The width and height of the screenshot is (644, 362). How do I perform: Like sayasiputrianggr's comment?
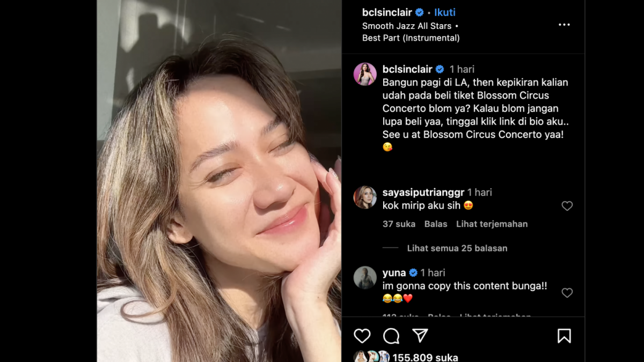point(567,206)
